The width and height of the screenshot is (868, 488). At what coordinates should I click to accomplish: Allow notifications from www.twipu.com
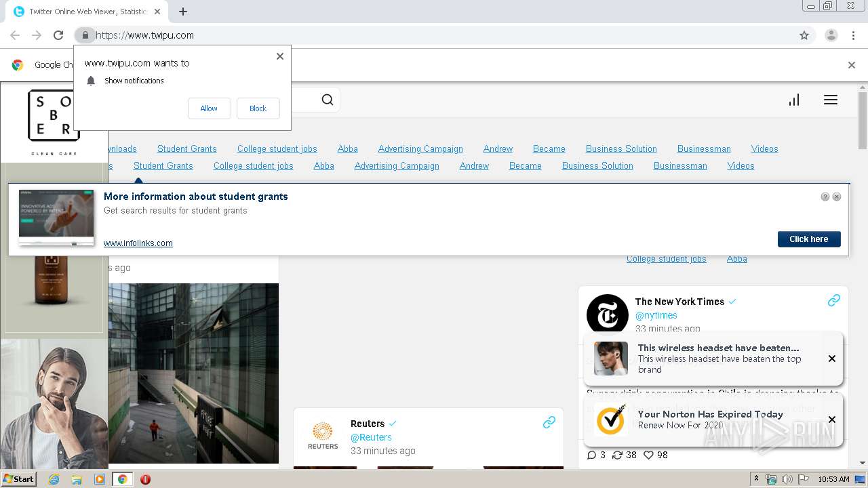coord(209,108)
